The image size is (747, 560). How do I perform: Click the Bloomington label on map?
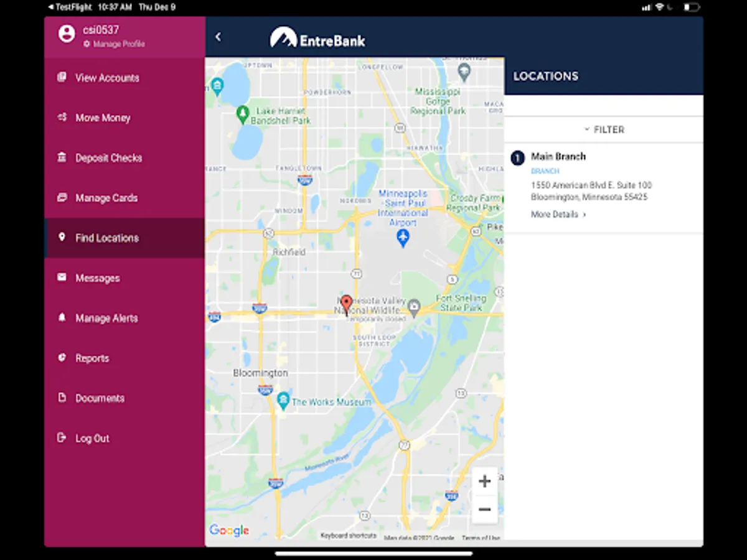tap(261, 373)
